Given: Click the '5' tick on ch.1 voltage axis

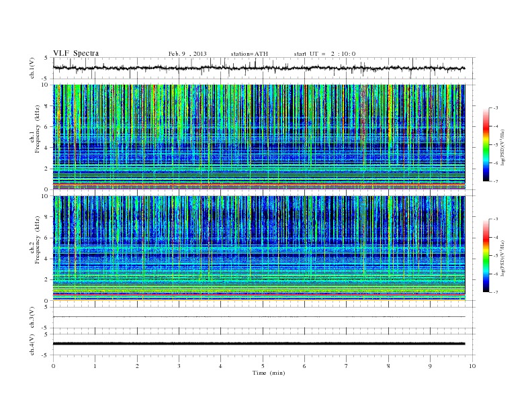Looking at the screenshot, I should (46, 58).
